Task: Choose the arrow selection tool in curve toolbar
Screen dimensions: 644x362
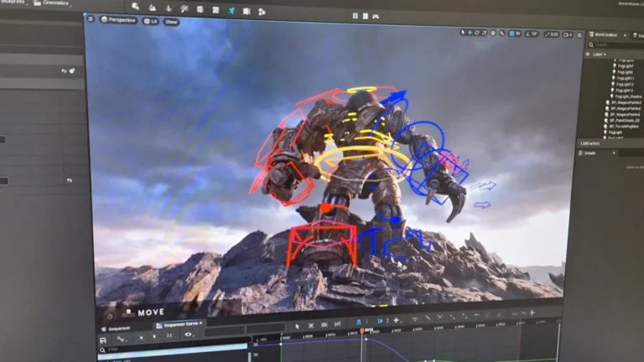Action: [x=297, y=326]
